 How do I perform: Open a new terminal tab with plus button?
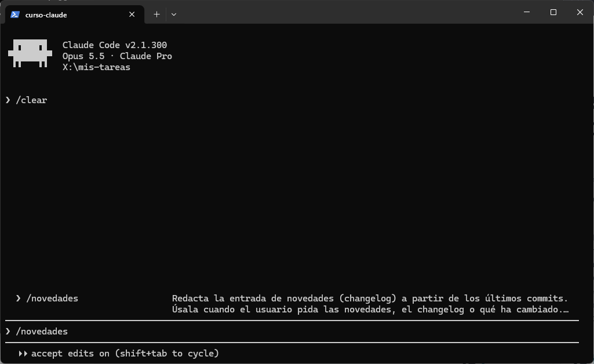(156, 14)
